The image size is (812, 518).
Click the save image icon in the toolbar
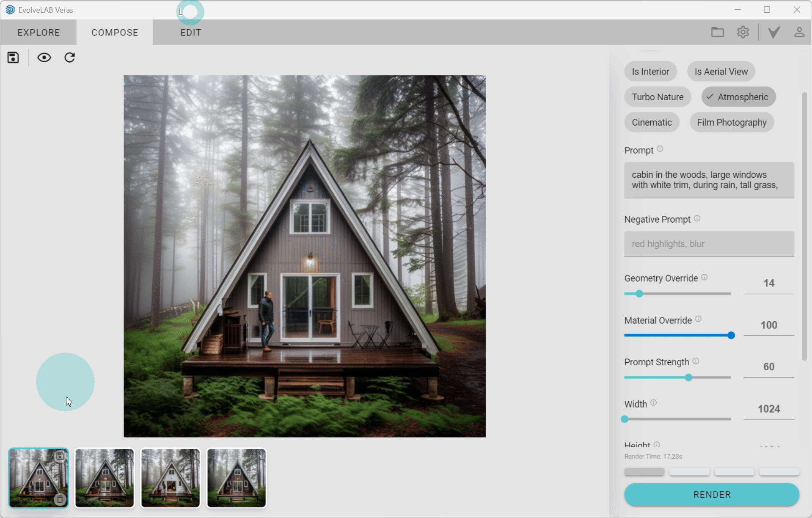(x=13, y=57)
